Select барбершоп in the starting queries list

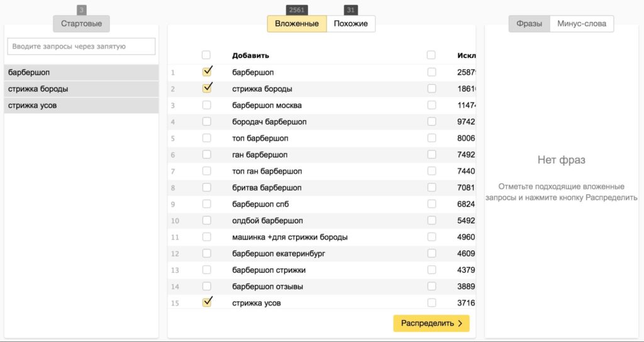coord(81,72)
